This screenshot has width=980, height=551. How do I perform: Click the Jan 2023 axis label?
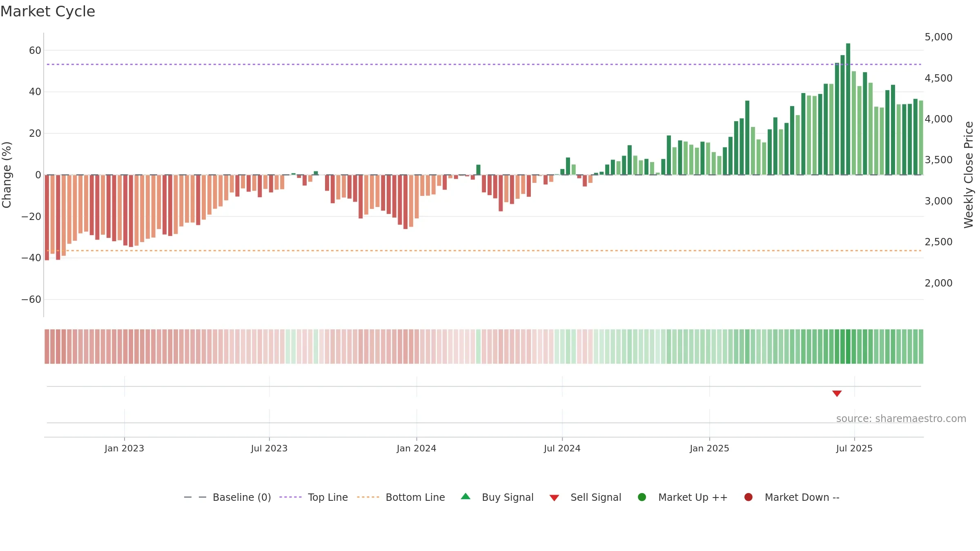[x=124, y=449]
